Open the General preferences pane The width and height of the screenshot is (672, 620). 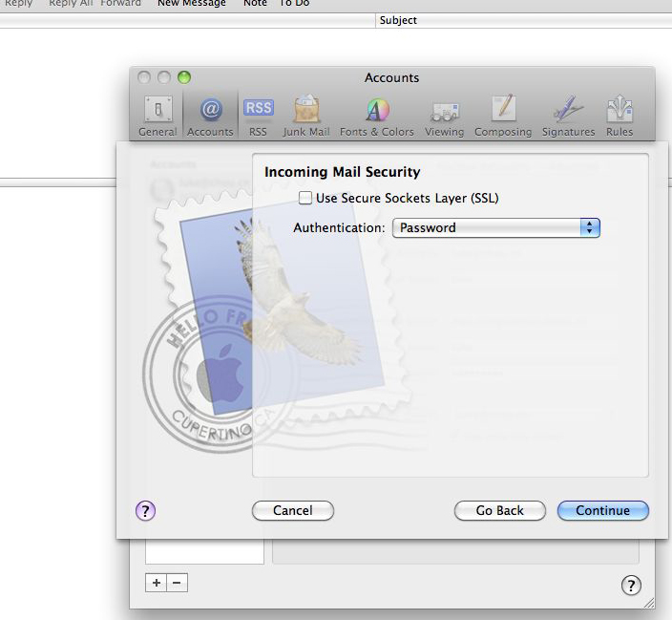pyautogui.click(x=157, y=116)
